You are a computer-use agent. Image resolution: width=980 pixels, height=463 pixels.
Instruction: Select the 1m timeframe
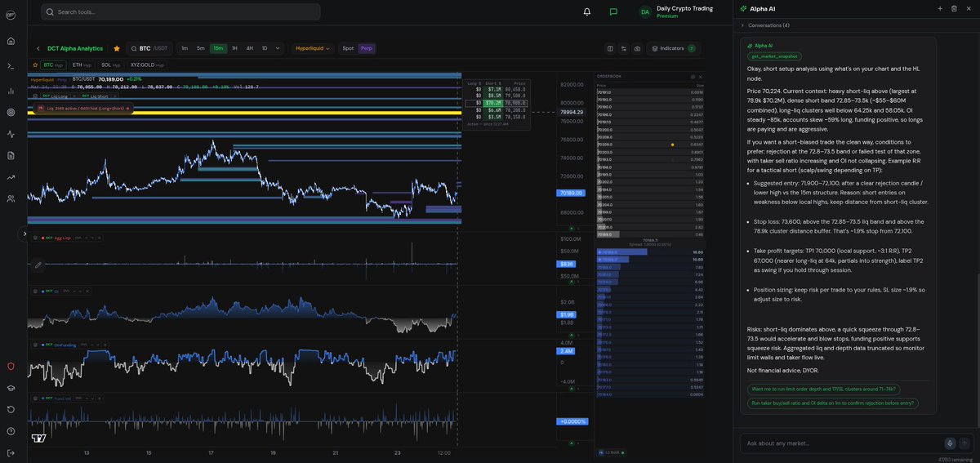click(x=185, y=48)
